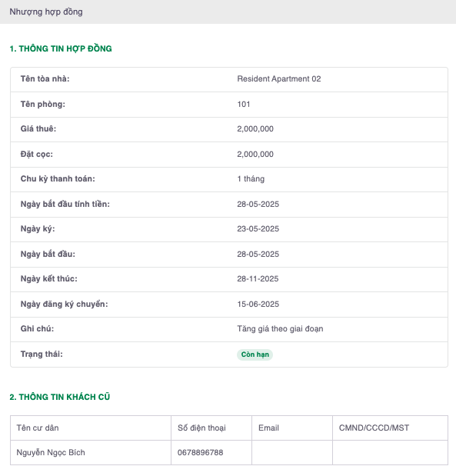
Task: Click the Giá thuê amount 2,000,000
Action: point(255,129)
